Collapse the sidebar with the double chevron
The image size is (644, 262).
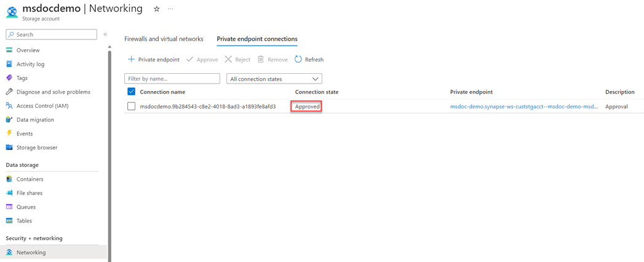coord(105,34)
